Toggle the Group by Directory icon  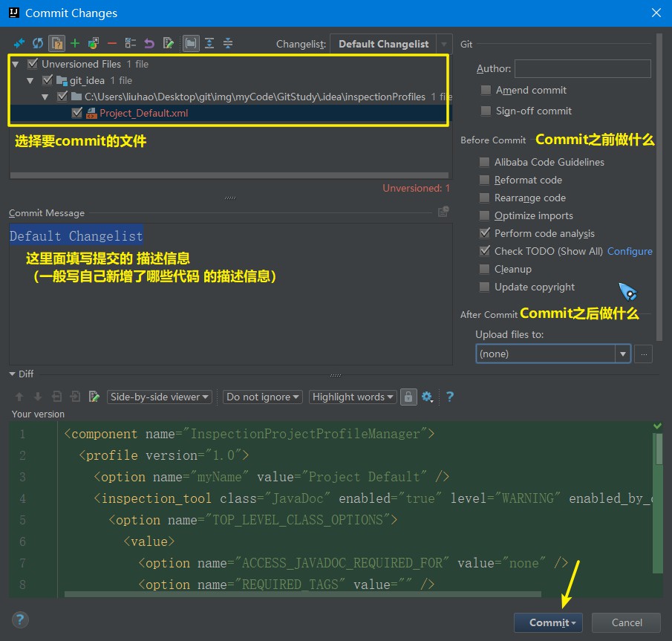[x=191, y=43]
